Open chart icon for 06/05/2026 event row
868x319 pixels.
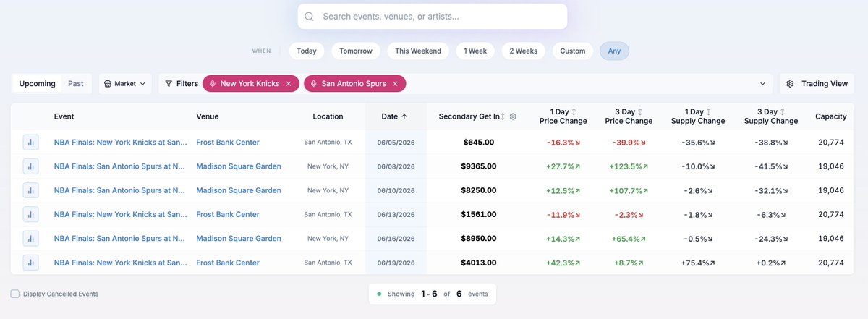pos(30,143)
